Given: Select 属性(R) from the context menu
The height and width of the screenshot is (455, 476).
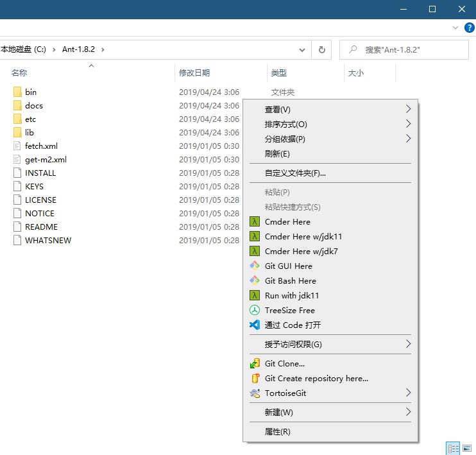Looking at the screenshot, I should tap(278, 432).
